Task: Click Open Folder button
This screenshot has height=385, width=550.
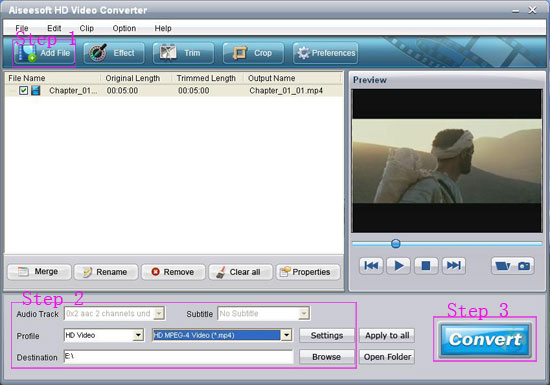Action: pyautogui.click(x=387, y=357)
